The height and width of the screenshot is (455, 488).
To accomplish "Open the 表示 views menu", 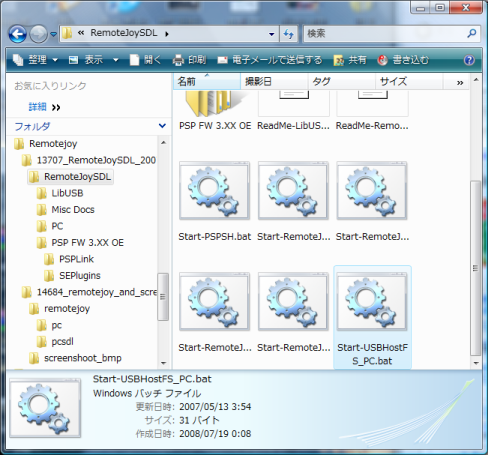I will 87,60.
